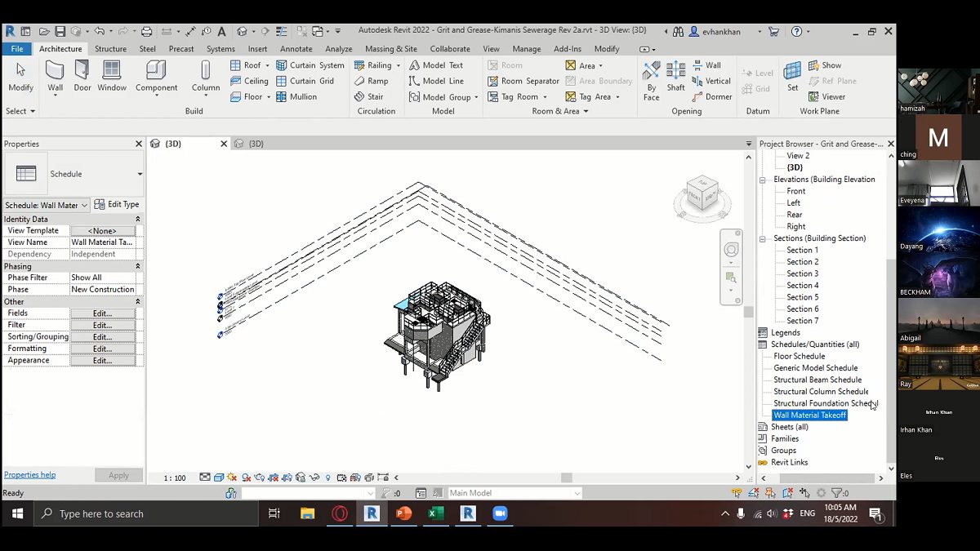The image size is (980, 551).
Task: Switch to the Manage ribbon tab
Action: click(527, 49)
